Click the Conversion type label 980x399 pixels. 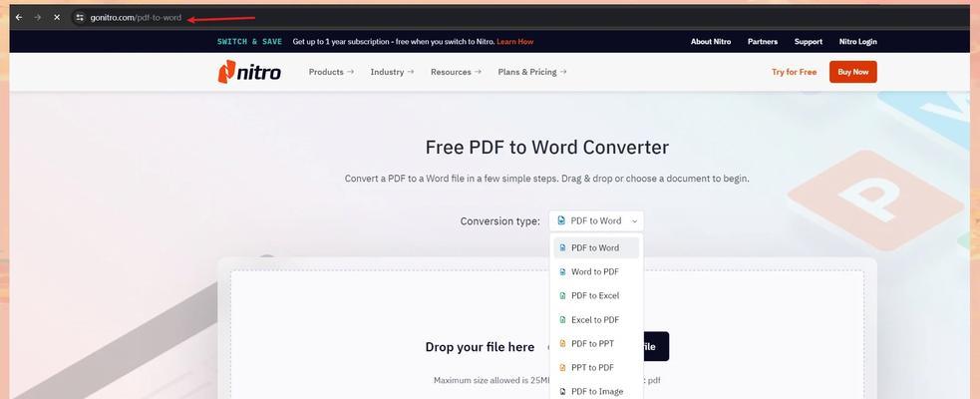point(500,221)
